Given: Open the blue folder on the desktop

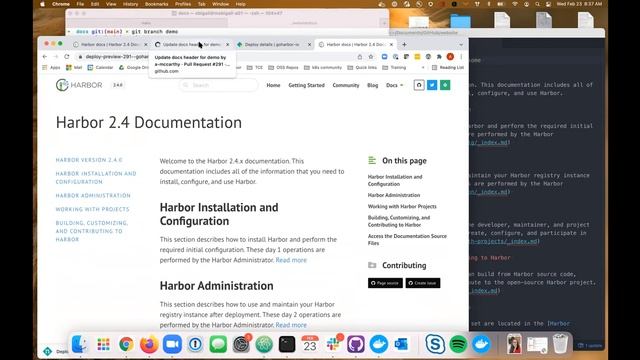Looking at the screenshot, I should pos(460,20).
